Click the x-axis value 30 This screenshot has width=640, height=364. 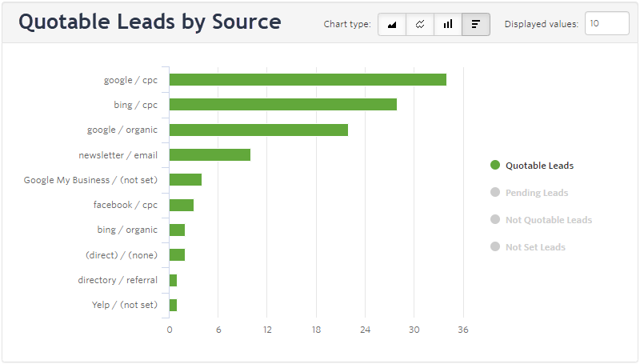[x=414, y=330]
